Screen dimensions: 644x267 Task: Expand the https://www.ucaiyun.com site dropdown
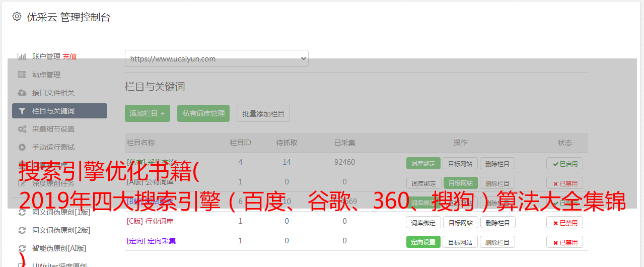coord(217,58)
